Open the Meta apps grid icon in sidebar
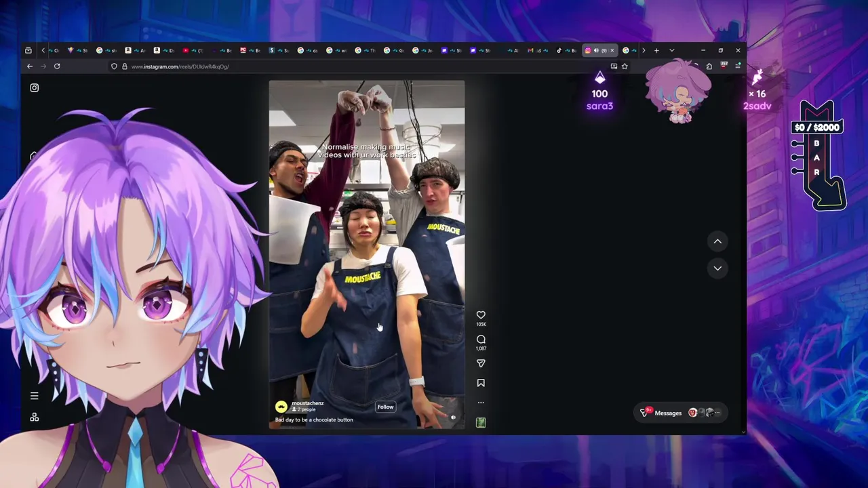The image size is (868, 488). 34,418
